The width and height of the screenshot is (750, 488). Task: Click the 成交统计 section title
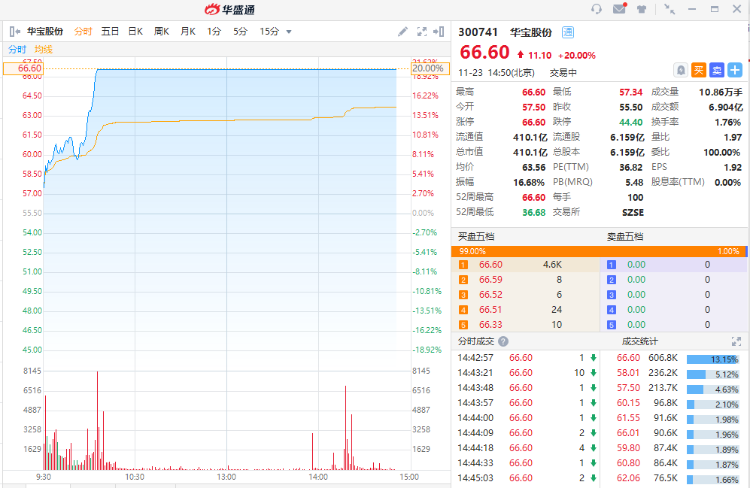pyautogui.click(x=640, y=341)
